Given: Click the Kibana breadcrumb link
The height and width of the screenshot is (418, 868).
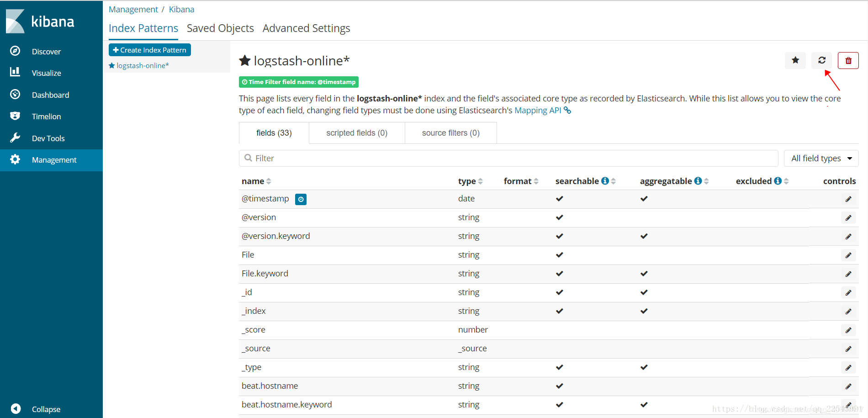Looking at the screenshot, I should pyautogui.click(x=181, y=9).
